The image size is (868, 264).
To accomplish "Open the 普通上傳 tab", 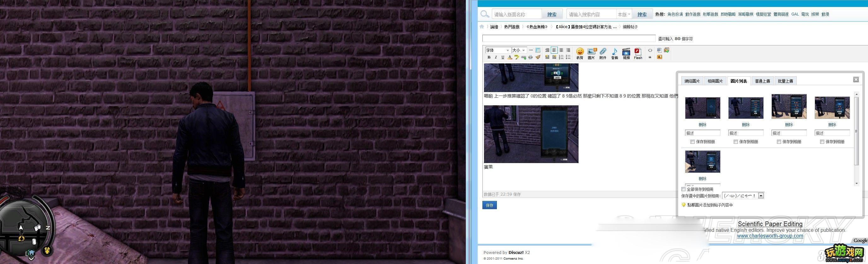I will coord(762,81).
